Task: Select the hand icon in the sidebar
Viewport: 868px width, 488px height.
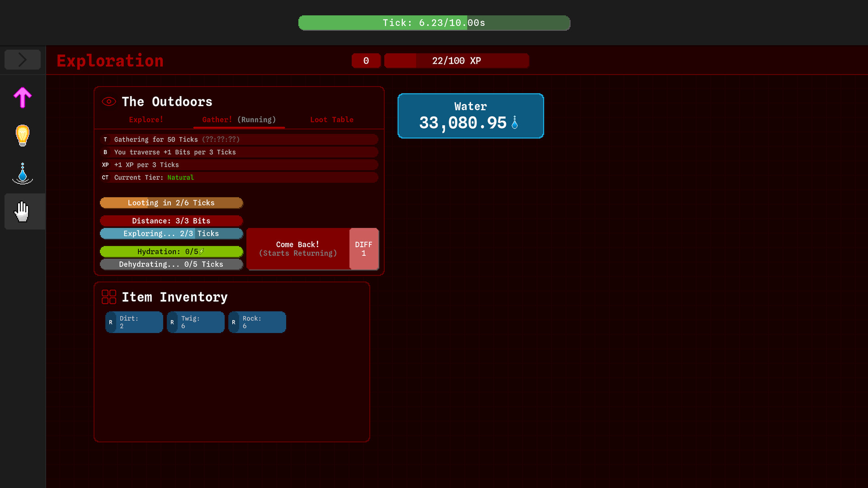Action: (x=22, y=211)
